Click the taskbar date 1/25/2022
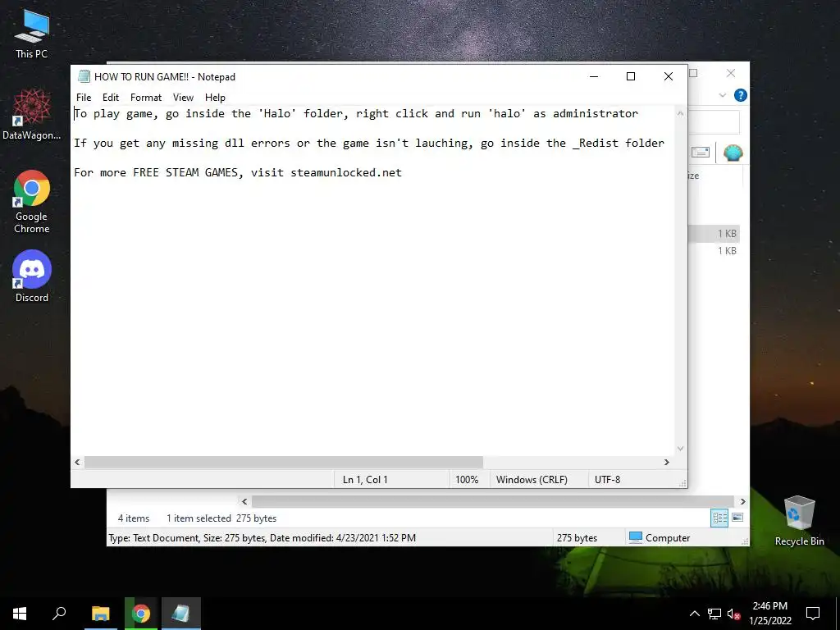The image size is (840, 630). click(x=769, y=621)
